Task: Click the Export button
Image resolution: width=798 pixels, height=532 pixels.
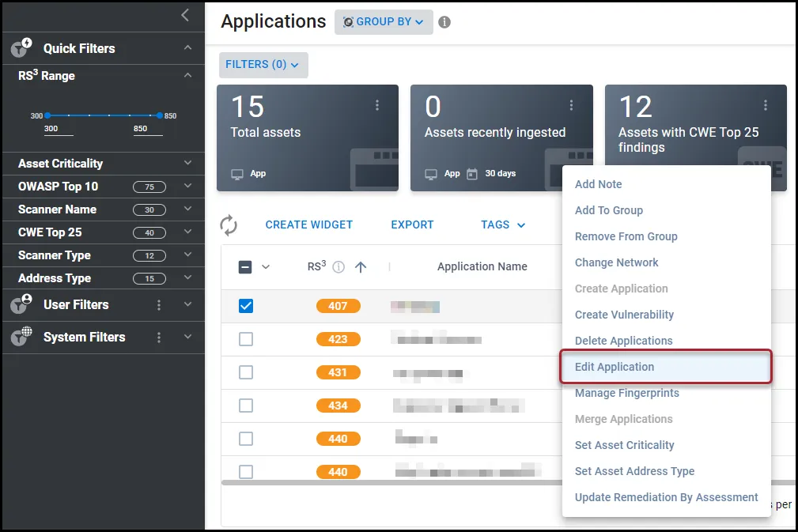Action: point(412,224)
